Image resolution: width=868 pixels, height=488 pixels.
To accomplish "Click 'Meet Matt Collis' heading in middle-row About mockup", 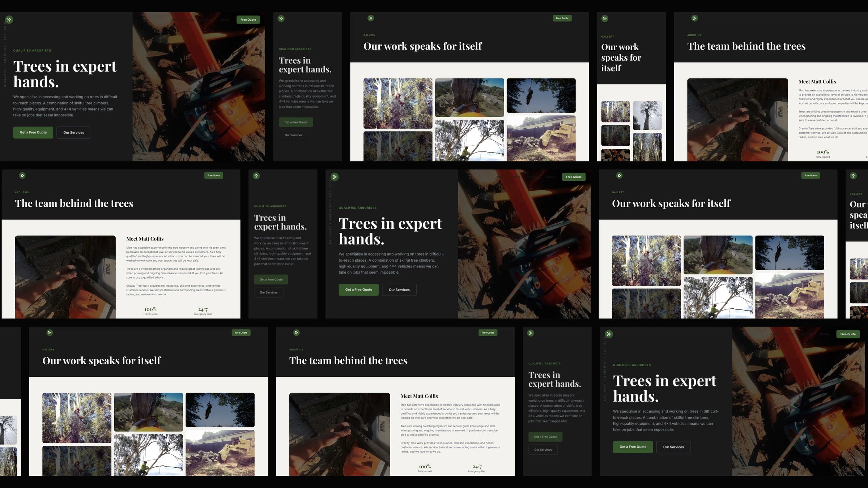I will (145, 239).
